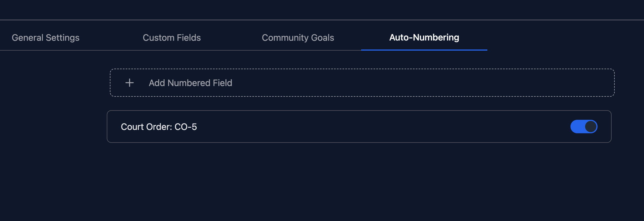Show the Custom Fields section
Viewport: 644px width, 221px height.
(172, 38)
